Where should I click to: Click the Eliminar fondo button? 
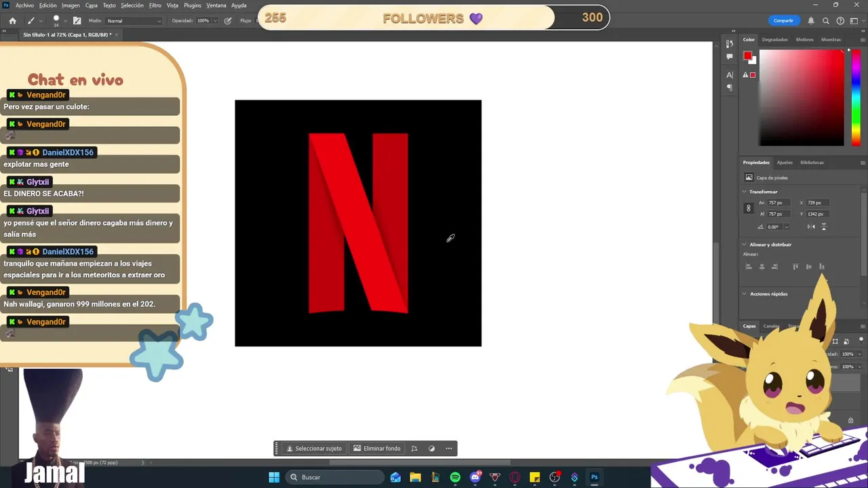click(x=377, y=448)
